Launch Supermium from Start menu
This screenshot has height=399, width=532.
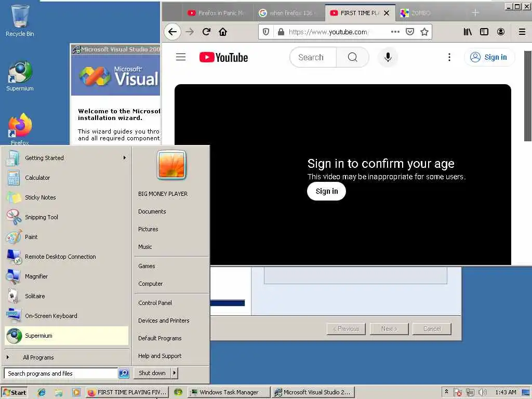(x=66, y=336)
